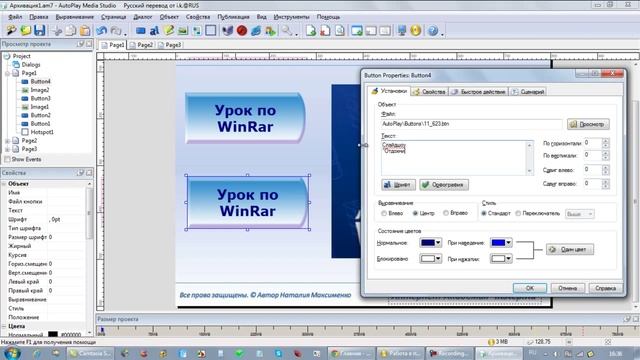Screen dimensions: 640x360
Task: Insert an Image object from toolbar
Action: coord(182,31)
